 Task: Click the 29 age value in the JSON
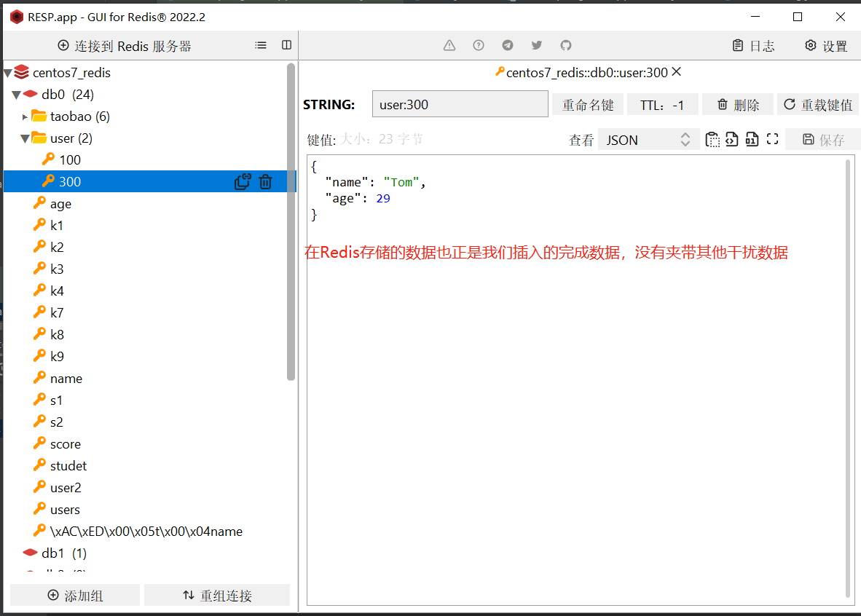tap(382, 199)
